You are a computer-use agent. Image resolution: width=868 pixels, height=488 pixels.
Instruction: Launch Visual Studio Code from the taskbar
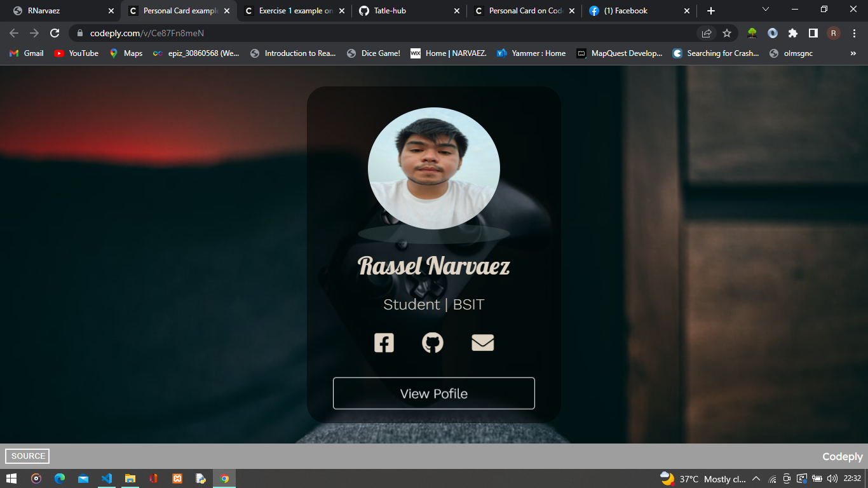pyautogui.click(x=107, y=478)
